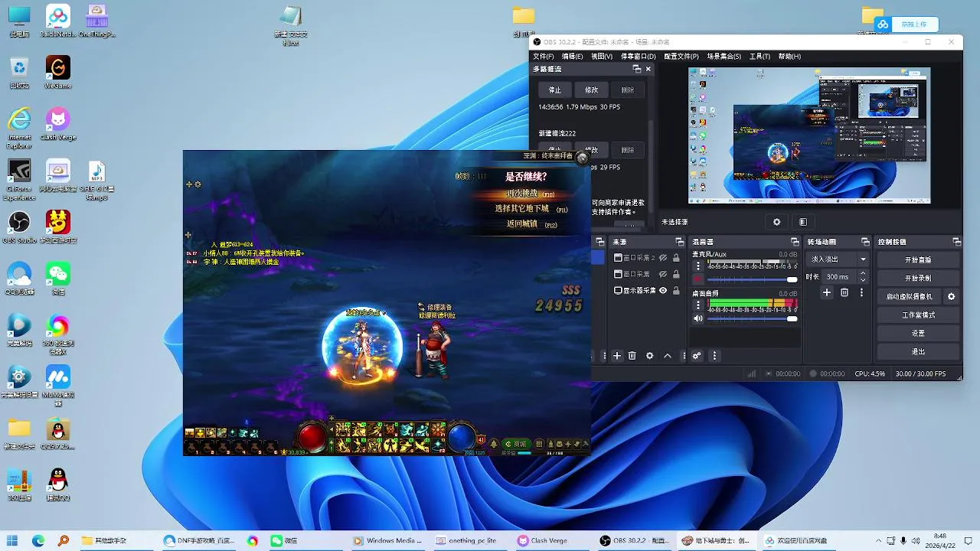
Task: Remove selected source with trash icon
Action: pyautogui.click(x=632, y=356)
